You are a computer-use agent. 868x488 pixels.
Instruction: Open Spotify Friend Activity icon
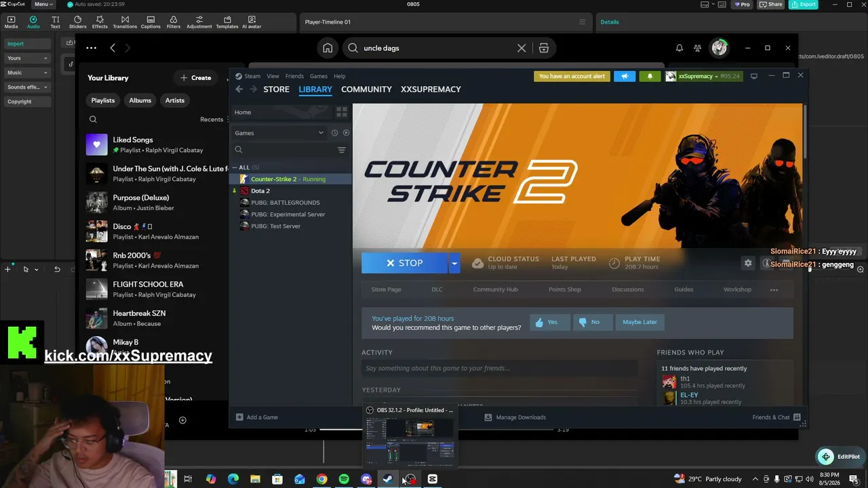(x=698, y=48)
